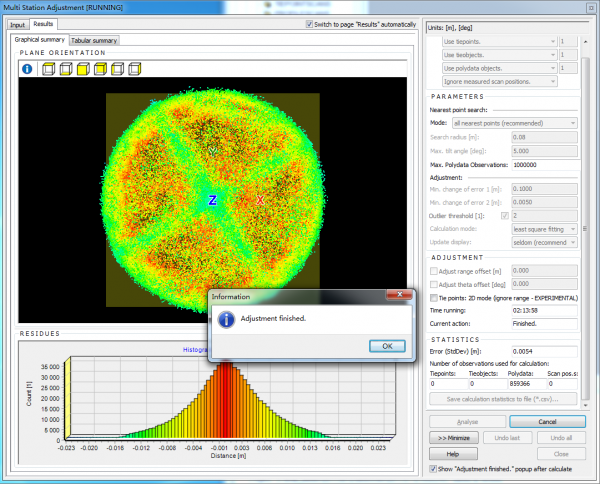Click the Outlier threshold value field
600x484 pixels.
click(x=545, y=215)
